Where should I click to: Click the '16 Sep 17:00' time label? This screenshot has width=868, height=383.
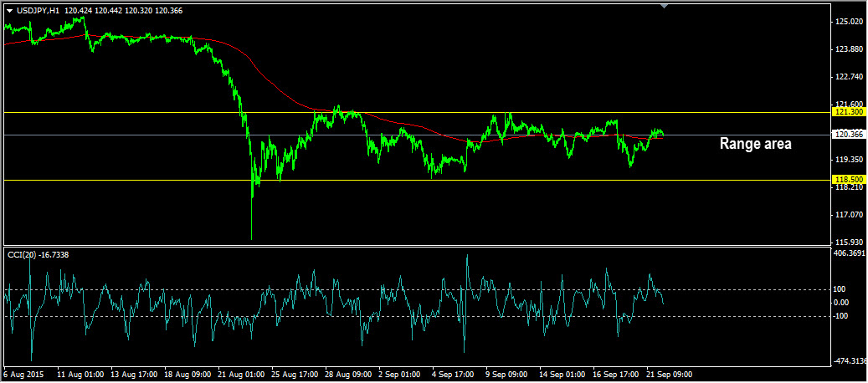[x=617, y=374]
